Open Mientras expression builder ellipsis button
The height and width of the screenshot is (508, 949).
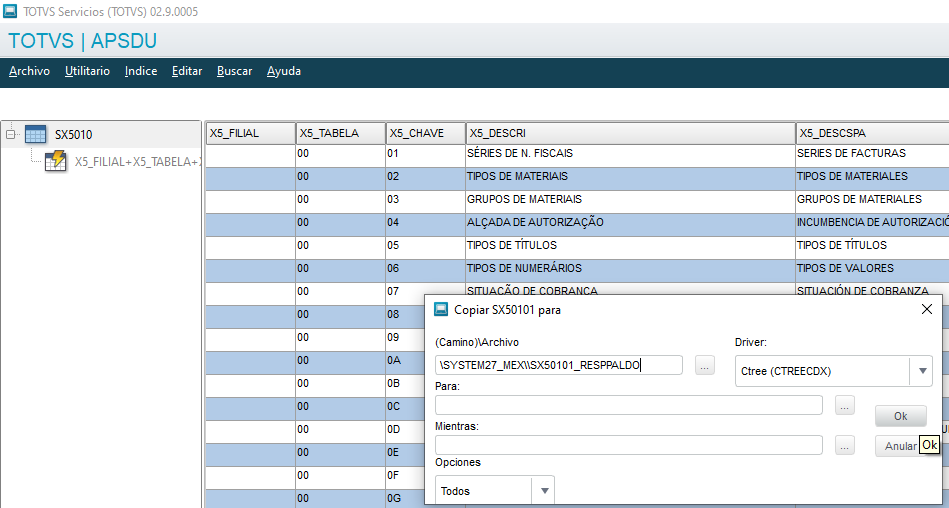point(845,445)
